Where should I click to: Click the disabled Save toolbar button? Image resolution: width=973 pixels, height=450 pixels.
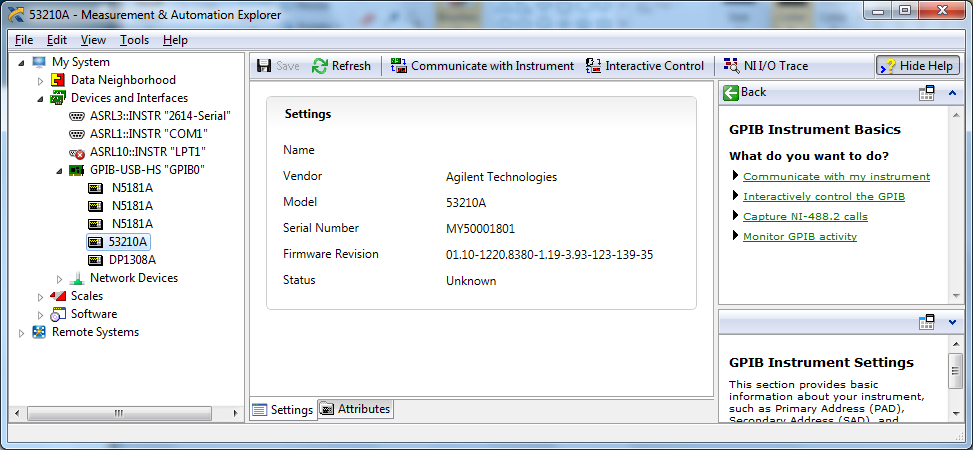click(x=278, y=66)
